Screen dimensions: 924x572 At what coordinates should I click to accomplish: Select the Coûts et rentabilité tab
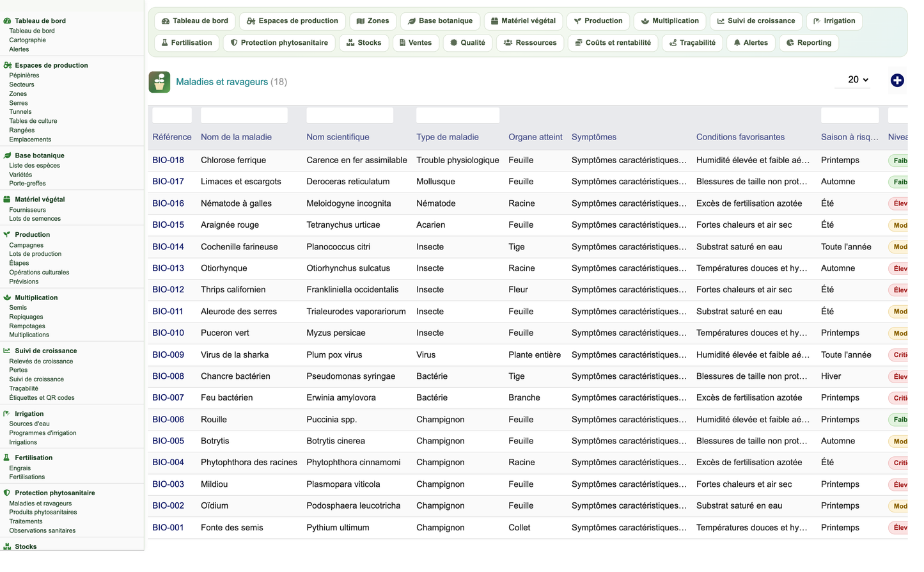(x=613, y=43)
